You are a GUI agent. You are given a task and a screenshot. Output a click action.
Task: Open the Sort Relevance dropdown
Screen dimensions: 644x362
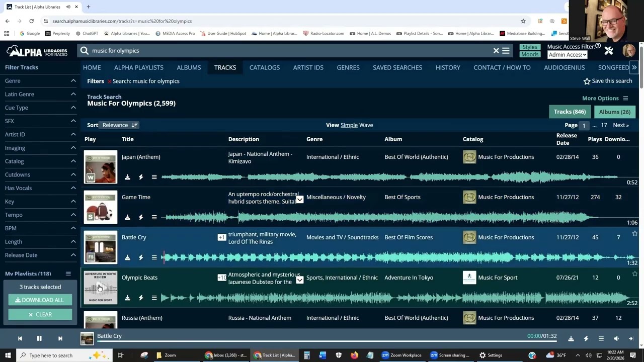pos(115,125)
